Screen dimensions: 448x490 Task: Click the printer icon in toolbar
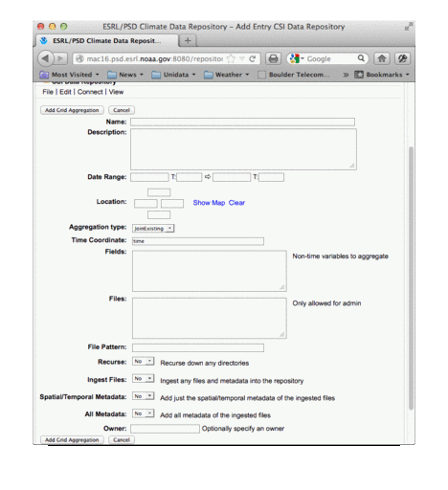coord(274,58)
